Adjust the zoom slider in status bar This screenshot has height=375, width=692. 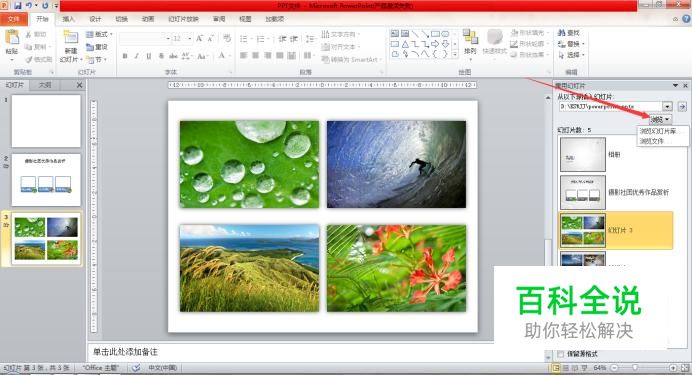coord(635,368)
